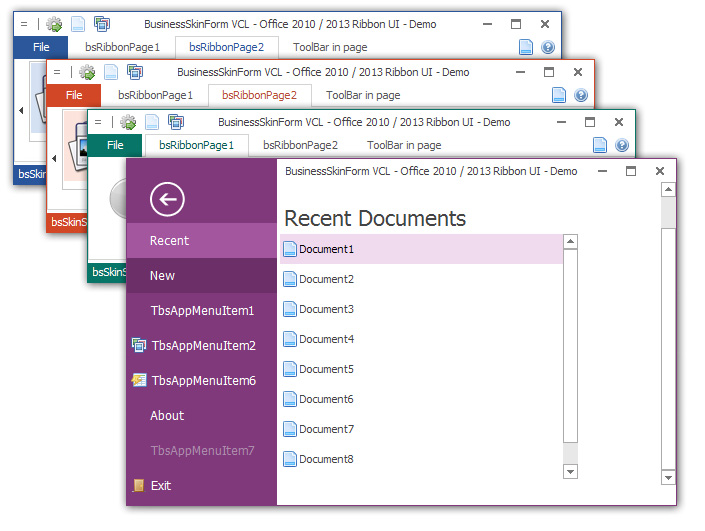
Task: Select New in the purple app menu
Action: [x=201, y=276]
